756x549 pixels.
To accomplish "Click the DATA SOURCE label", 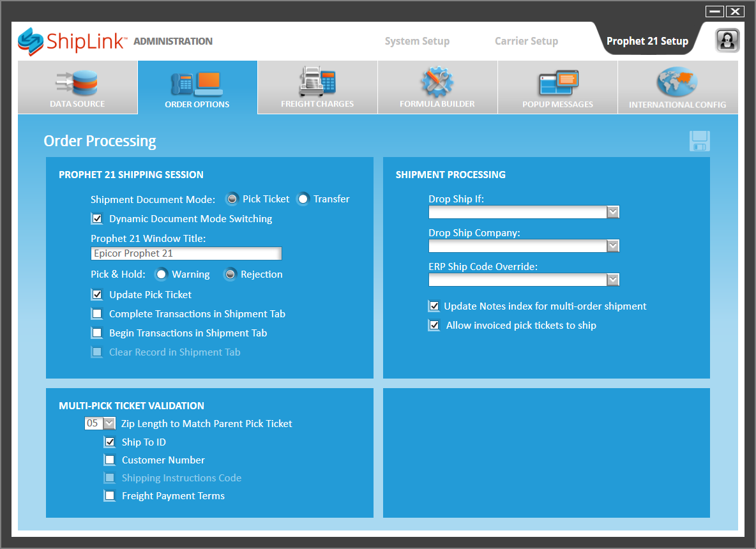I will [77, 104].
